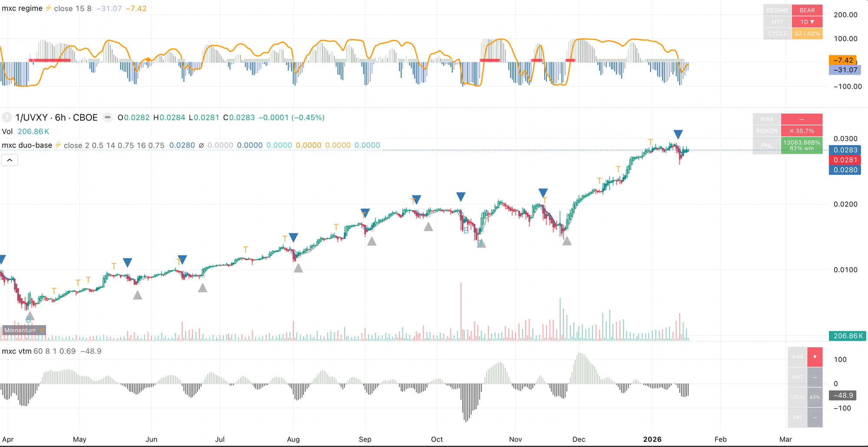The height and width of the screenshot is (447, 868).
Task: Click the blue down-triangle signal at early August
Action: click(293, 237)
